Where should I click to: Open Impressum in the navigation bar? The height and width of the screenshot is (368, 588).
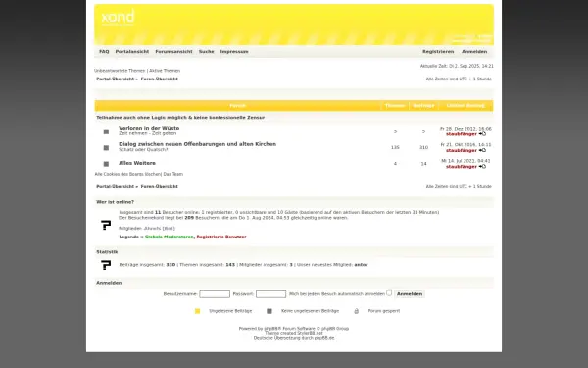click(x=234, y=51)
